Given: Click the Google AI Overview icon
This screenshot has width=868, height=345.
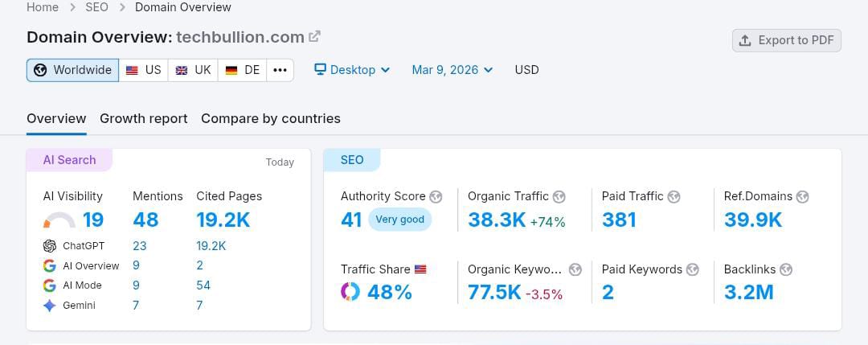Looking at the screenshot, I should [50, 265].
